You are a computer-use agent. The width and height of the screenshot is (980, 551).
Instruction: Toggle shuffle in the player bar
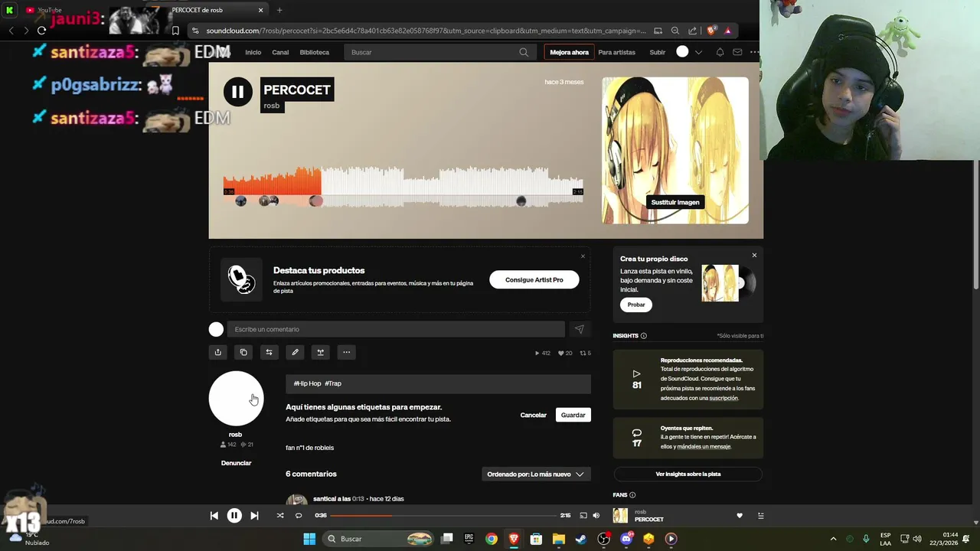[280, 516]
